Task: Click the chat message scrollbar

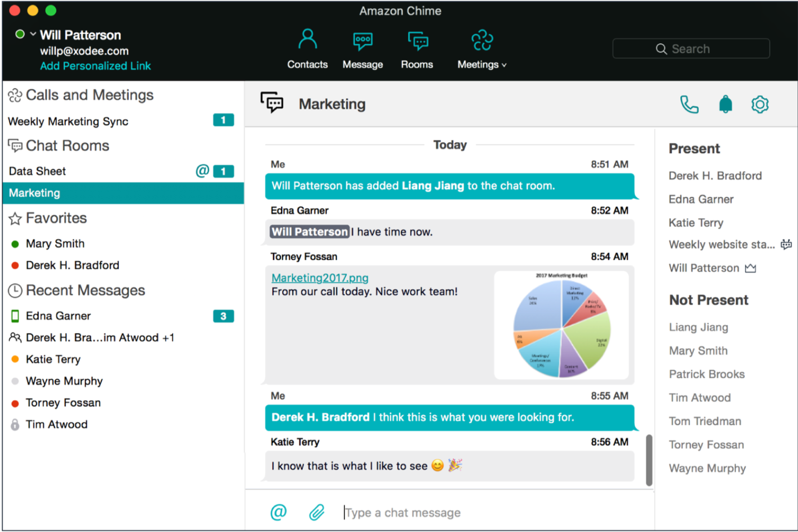Action: [649, 460]
